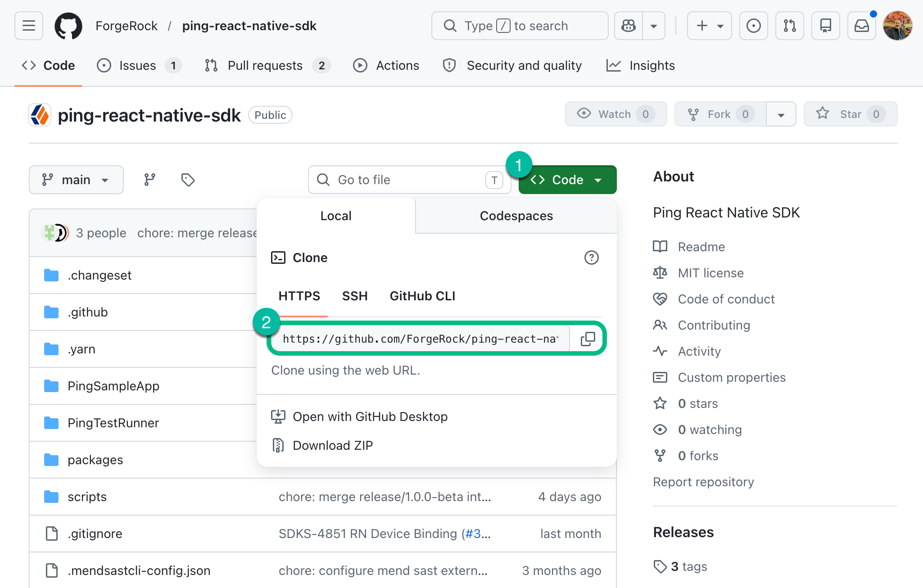
Task: Open the main branch selector
Action: [76, 180]
